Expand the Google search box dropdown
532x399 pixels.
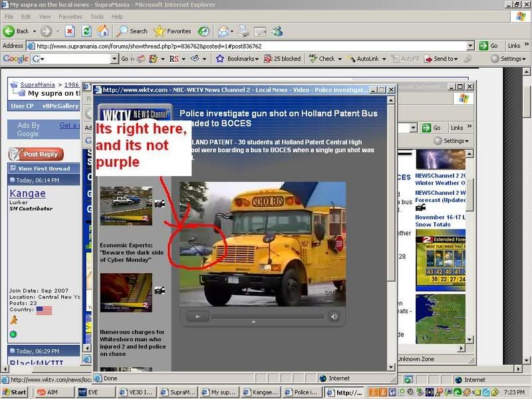(114, 59)
